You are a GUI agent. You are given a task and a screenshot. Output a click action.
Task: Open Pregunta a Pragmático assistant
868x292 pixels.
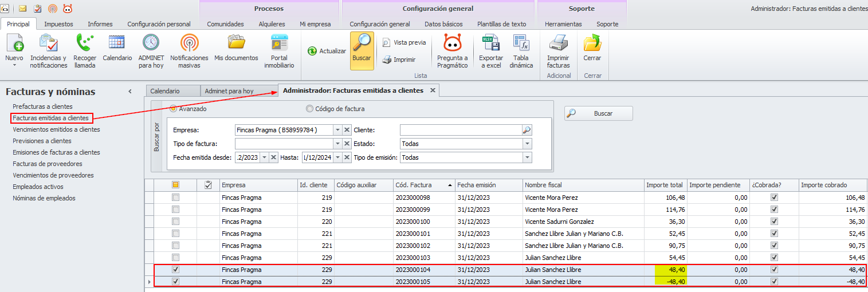pos(452,51)
